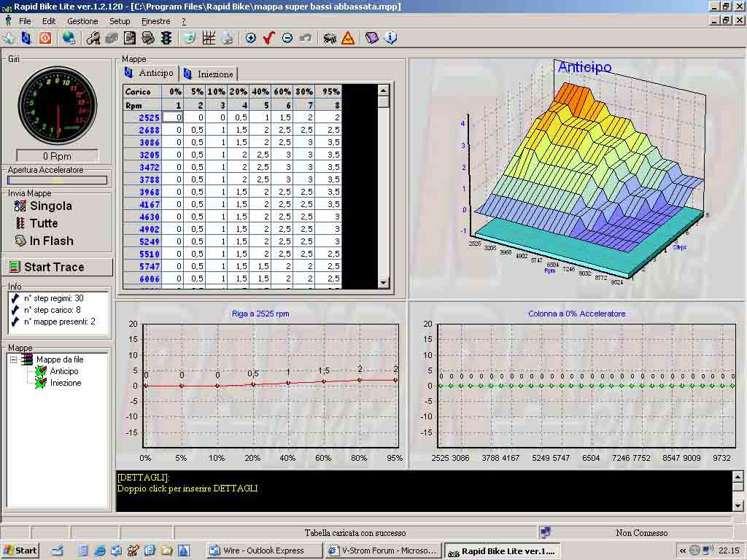Select the Iniezione map in the tree
The height and width of the screenshot is (560, 747).
click(x=66, y=383)
